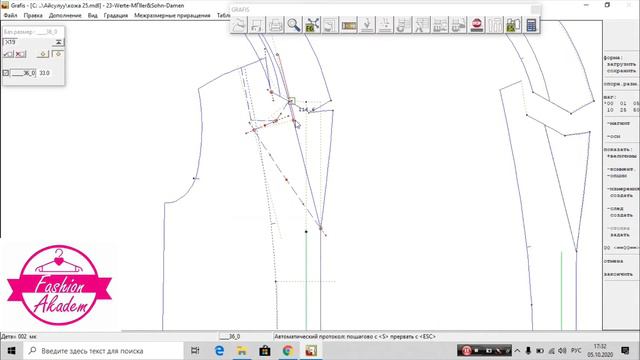Select the magnifying glass zoom tool

coord(294,25)
